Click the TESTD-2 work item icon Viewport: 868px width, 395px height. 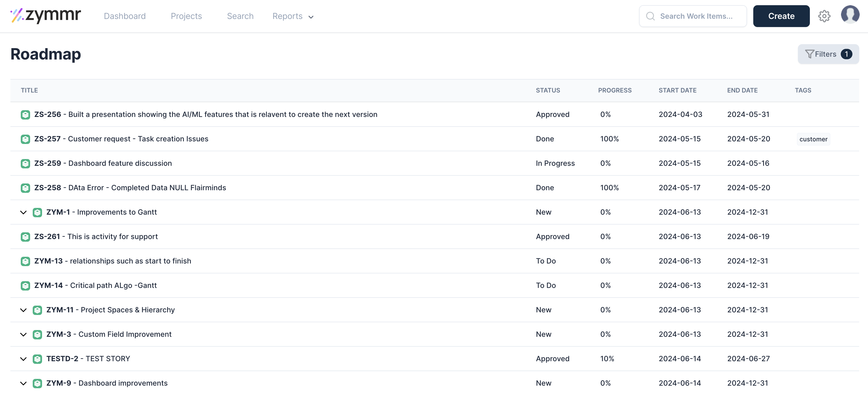[37, 359]
